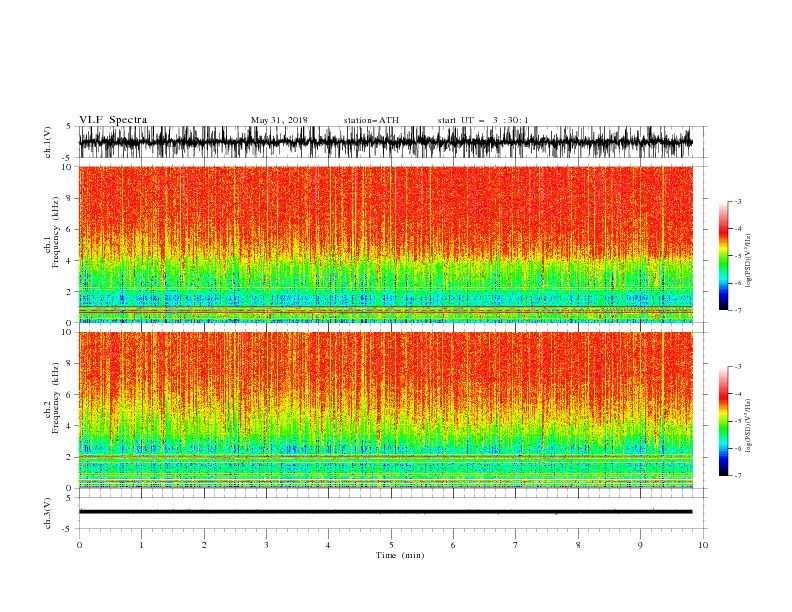Viewport: 792px width, 612px height.
Task: Click the ch.3 flat voltage trace
Action: tap(385, 512)
